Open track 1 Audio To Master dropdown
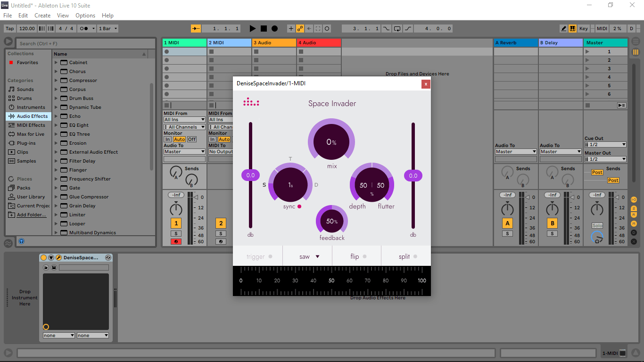 click(185, 152)
